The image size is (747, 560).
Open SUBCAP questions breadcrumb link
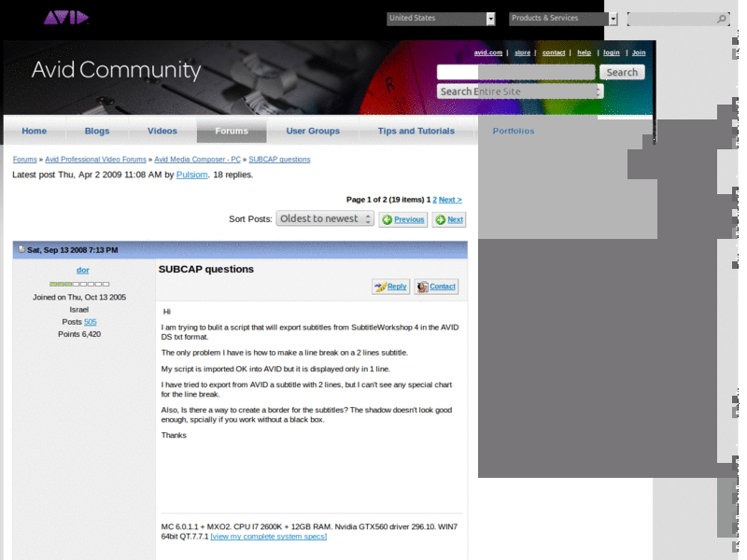[279, 159]
